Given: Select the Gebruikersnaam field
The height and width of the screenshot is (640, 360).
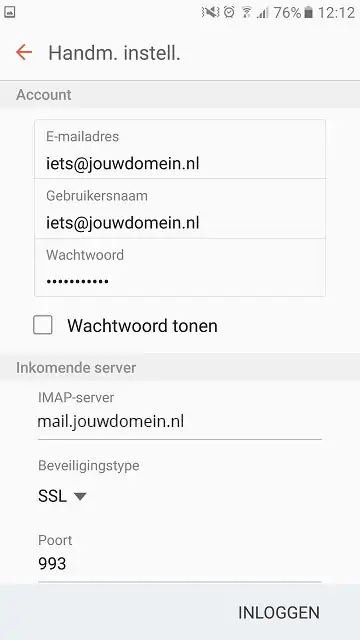Looking at the screenshot, I should pyautogui.click(x=180, y=209).
